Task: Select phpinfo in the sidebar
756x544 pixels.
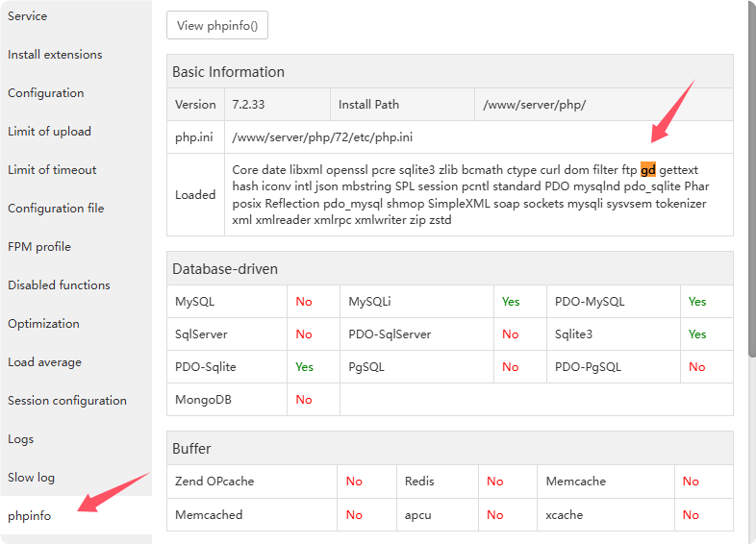Action: click(30, 516)
